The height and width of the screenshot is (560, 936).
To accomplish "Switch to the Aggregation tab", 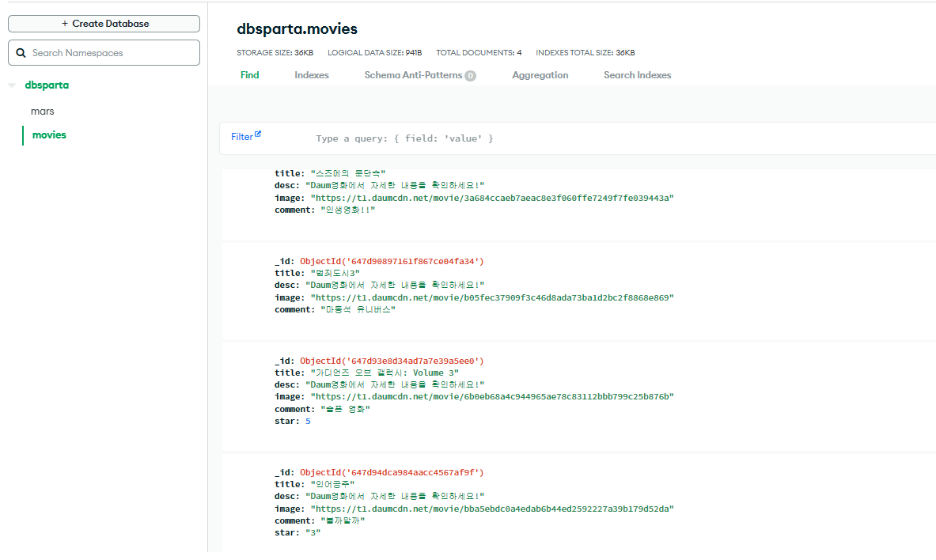I will (540, 75).
